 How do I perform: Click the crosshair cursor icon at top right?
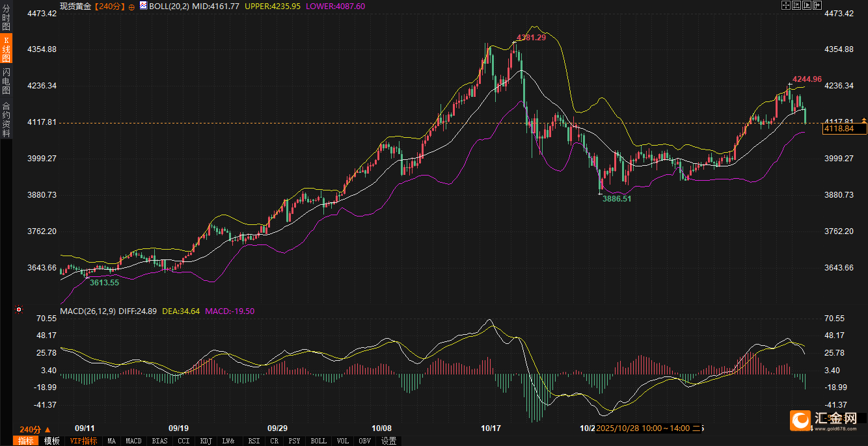(785, 5)
